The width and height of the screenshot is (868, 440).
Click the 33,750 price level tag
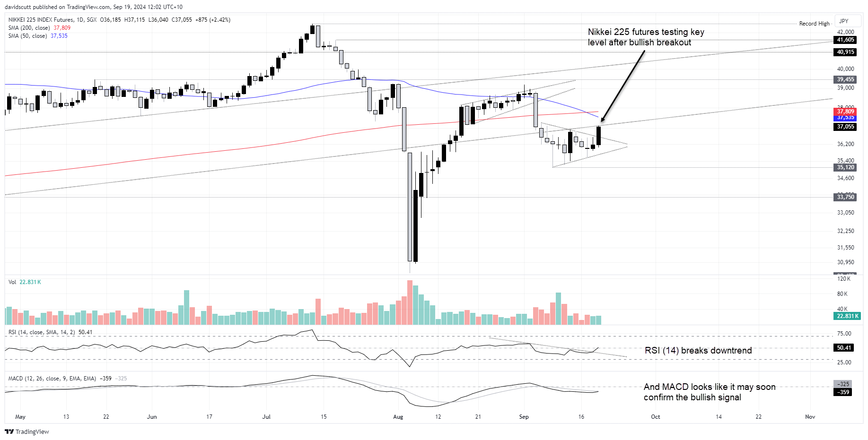coord(845,197)
